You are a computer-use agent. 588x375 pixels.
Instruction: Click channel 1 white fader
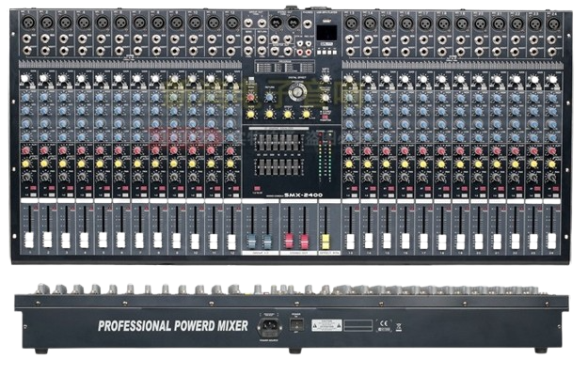click(29, 241)
